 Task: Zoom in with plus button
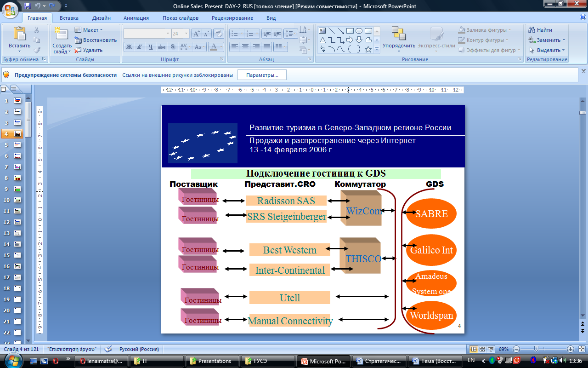(x=571, y=349)
